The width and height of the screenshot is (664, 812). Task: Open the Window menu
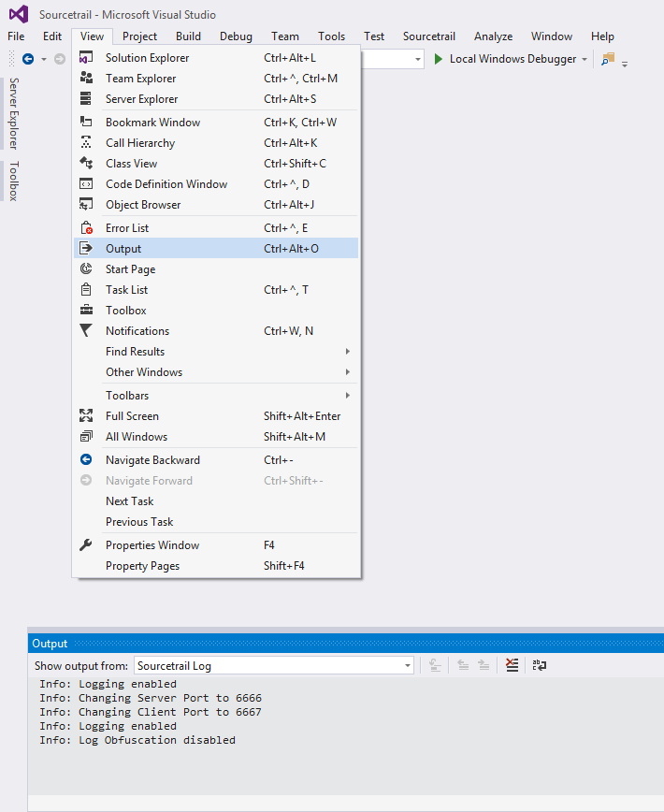click(552, 36)
